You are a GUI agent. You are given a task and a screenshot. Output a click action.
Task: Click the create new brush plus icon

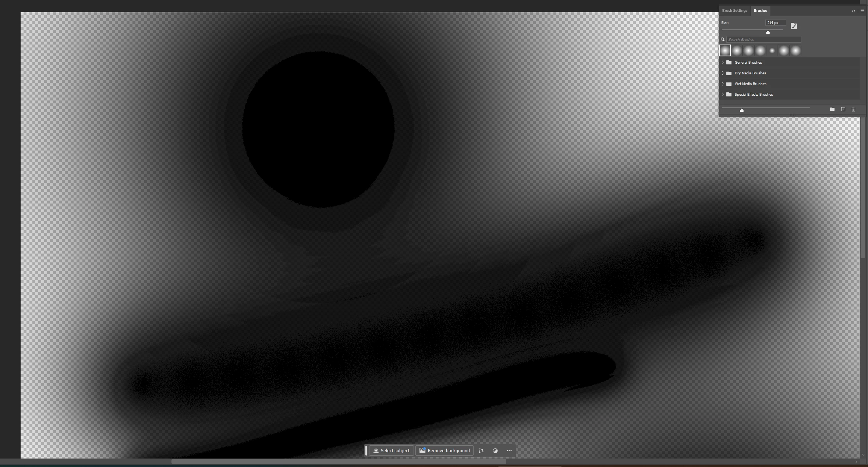pyautogui.click(x=843, y=109)
